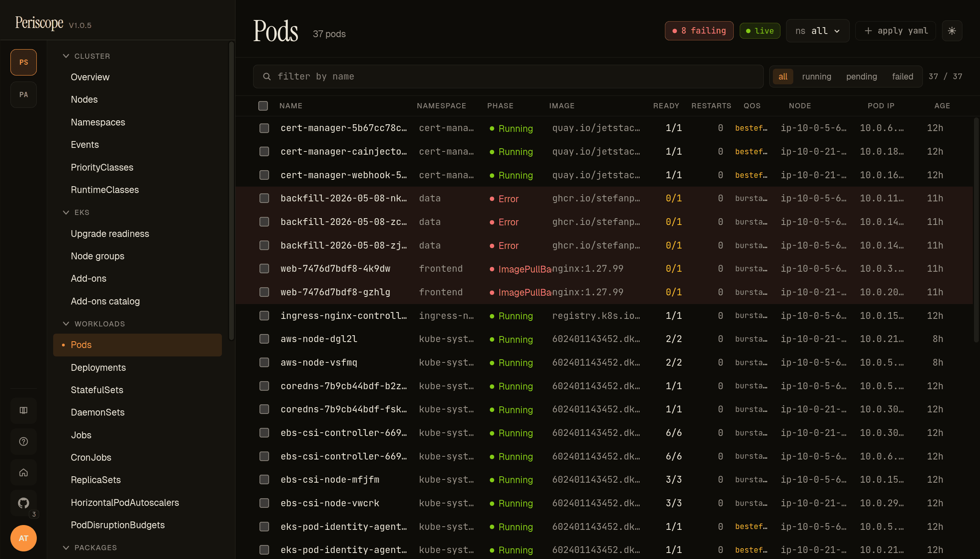Open Events page

[85, 145]
